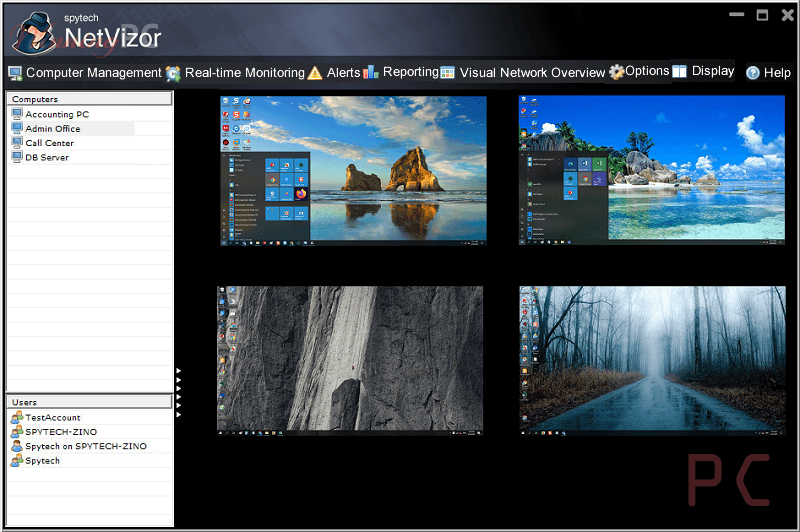Viewport: 800px width, 532px height.
Task: Click the Options gear icon
Action: (x=616, y=71)
